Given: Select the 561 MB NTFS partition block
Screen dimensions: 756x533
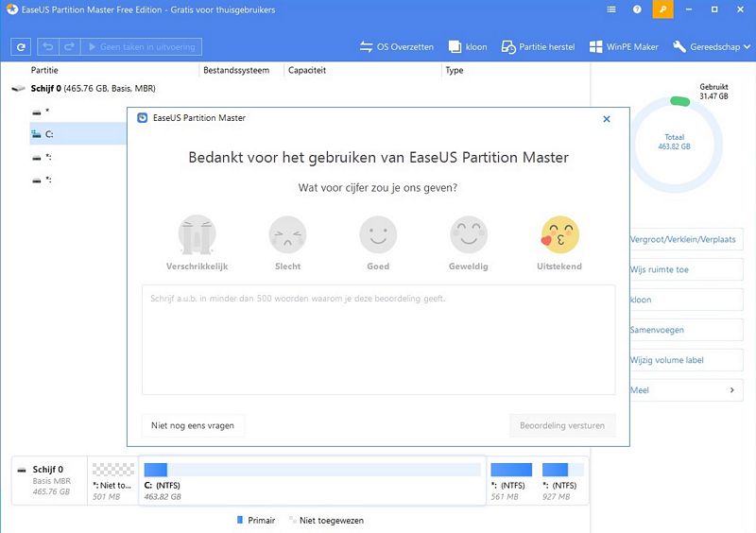Looking at the screenshot, I should pyautogui.click(x=511, y=481).
